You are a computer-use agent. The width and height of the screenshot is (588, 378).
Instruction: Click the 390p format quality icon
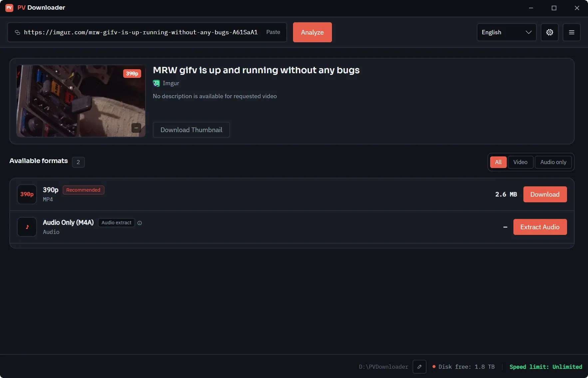pos(27,194)
